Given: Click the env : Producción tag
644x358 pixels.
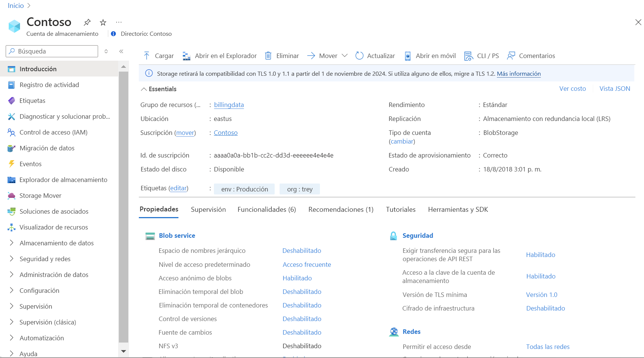Looking at the screenshot, I should pos(244,189).
